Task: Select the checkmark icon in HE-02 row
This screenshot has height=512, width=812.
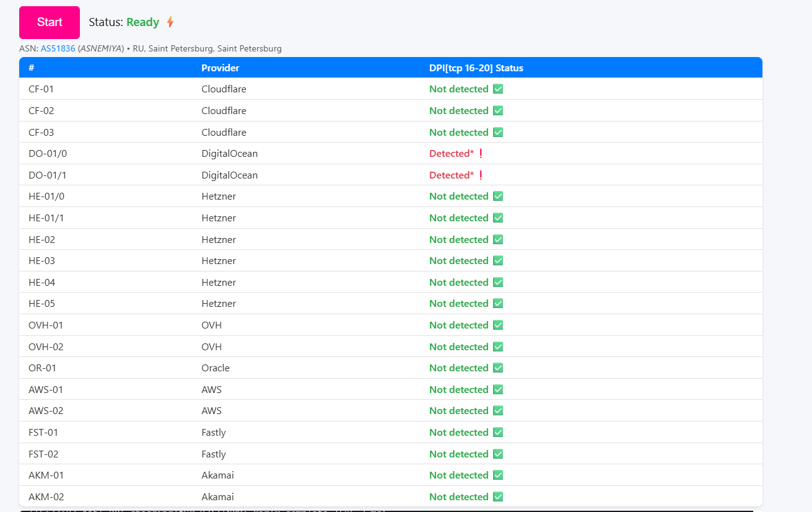Action: [498, 240]
